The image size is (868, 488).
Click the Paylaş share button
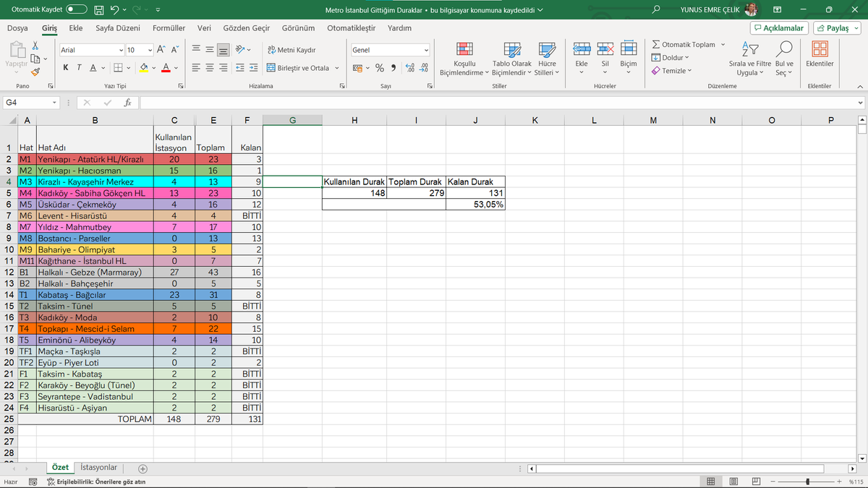836,28
